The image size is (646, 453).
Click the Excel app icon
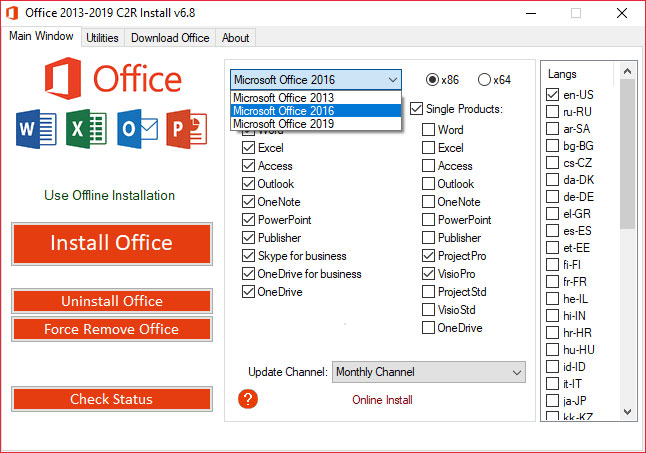[87, 129]
